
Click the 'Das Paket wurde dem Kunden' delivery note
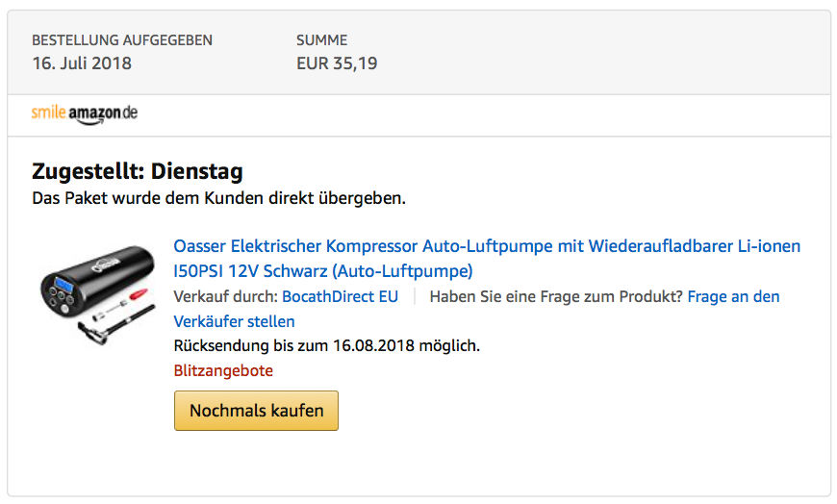(218, 199)
